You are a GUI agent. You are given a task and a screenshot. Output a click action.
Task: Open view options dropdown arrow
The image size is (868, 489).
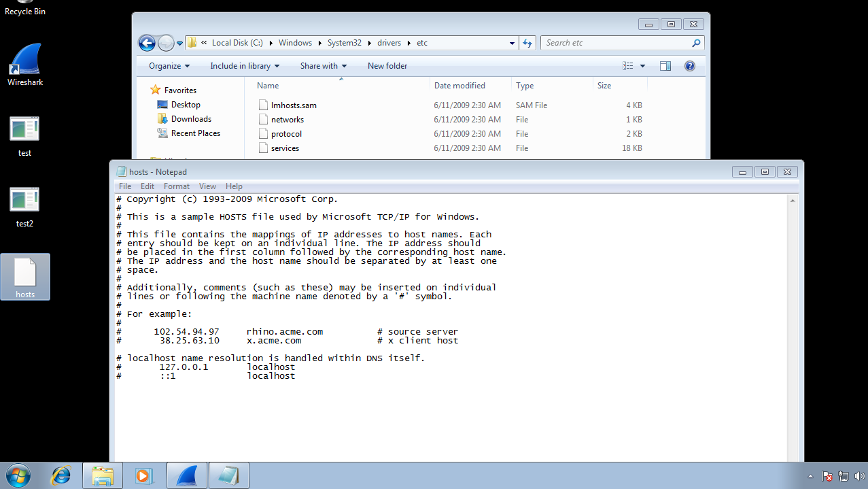(x=643, y=66)
